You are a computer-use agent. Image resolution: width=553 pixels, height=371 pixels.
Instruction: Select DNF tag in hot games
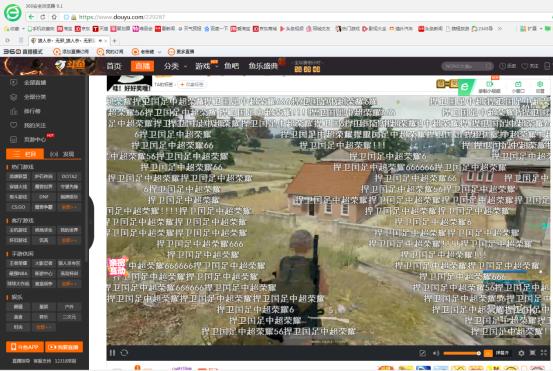click(44, 197)
